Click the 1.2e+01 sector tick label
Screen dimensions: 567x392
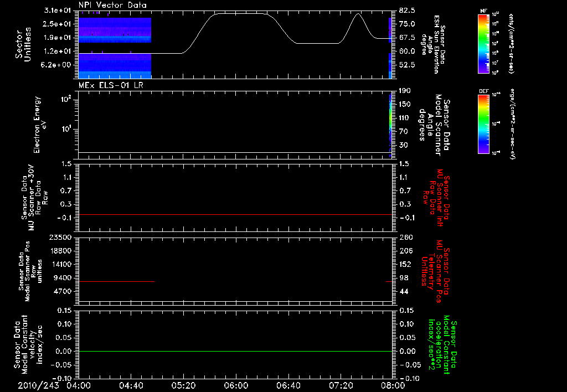(x=57, y=51)
